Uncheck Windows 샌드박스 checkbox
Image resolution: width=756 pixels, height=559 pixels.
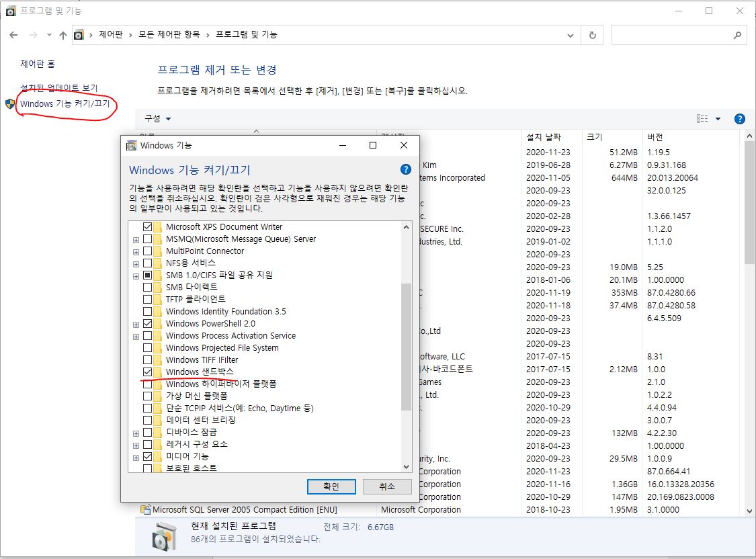click(x=148, y=372)
